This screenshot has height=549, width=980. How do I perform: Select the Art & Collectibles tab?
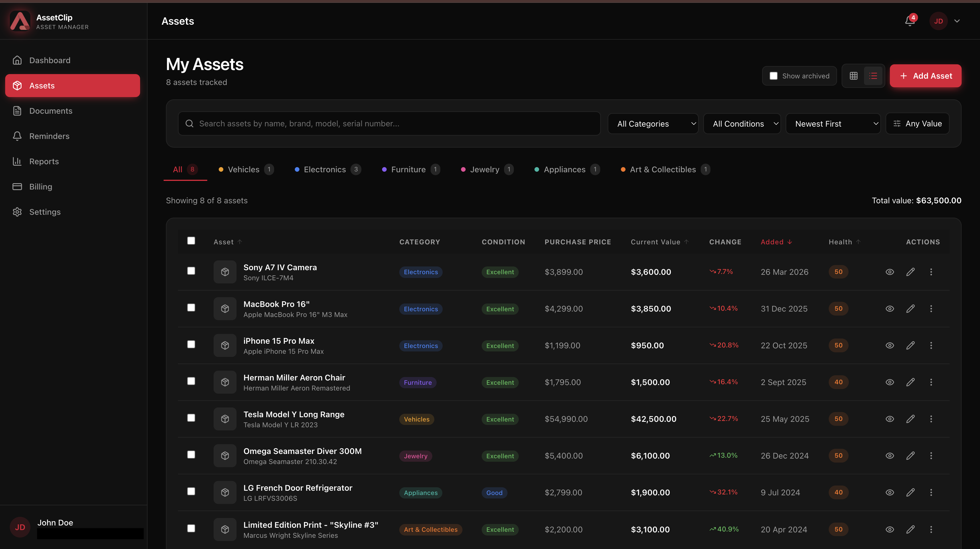pyautogui.click(x=665, y=169)
